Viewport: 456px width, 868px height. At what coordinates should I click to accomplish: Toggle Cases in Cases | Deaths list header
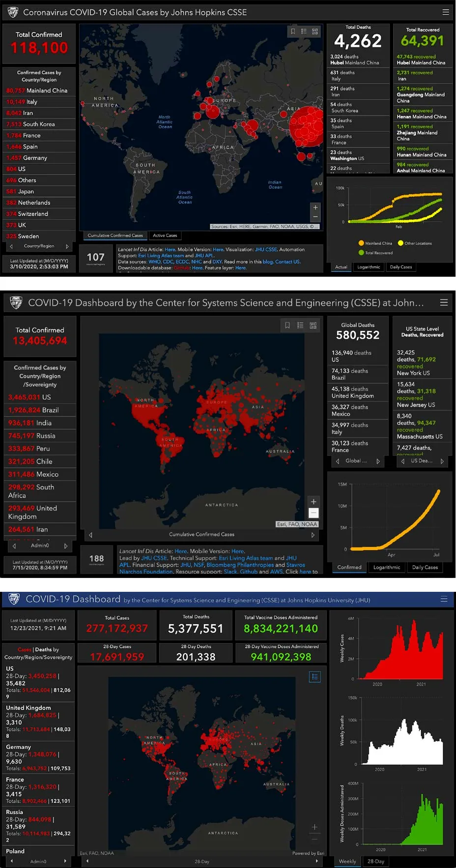click(x=24, y=650)
